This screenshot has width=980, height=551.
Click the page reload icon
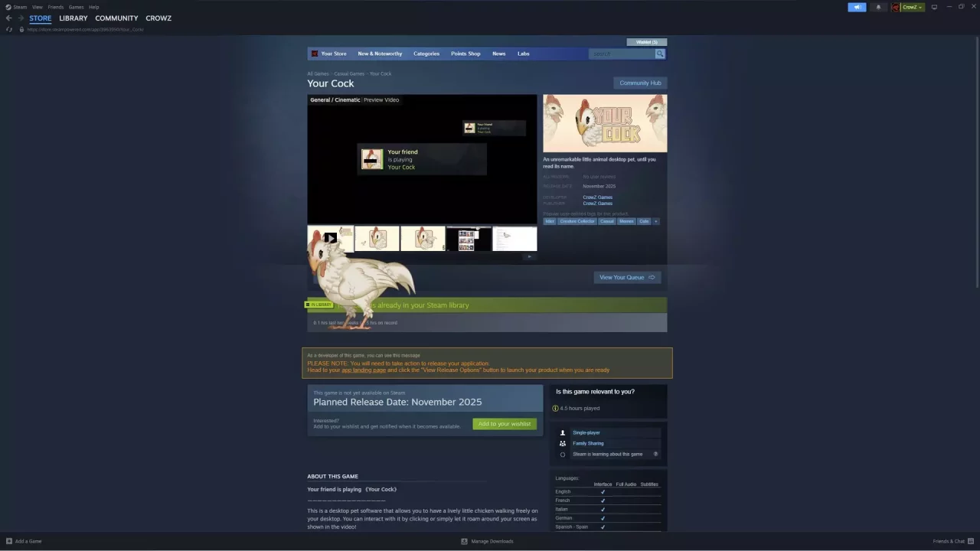pyautogui.click(x=9, y=29)
